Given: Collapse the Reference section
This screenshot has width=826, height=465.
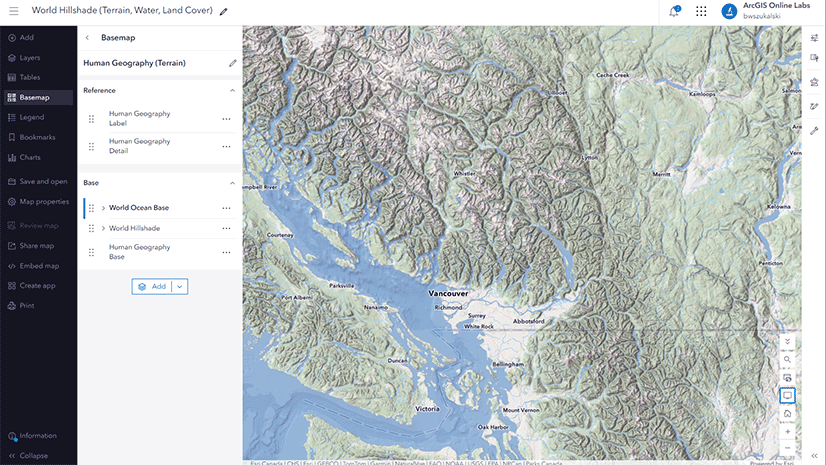Looking at the screenshot, I should 232,91.
